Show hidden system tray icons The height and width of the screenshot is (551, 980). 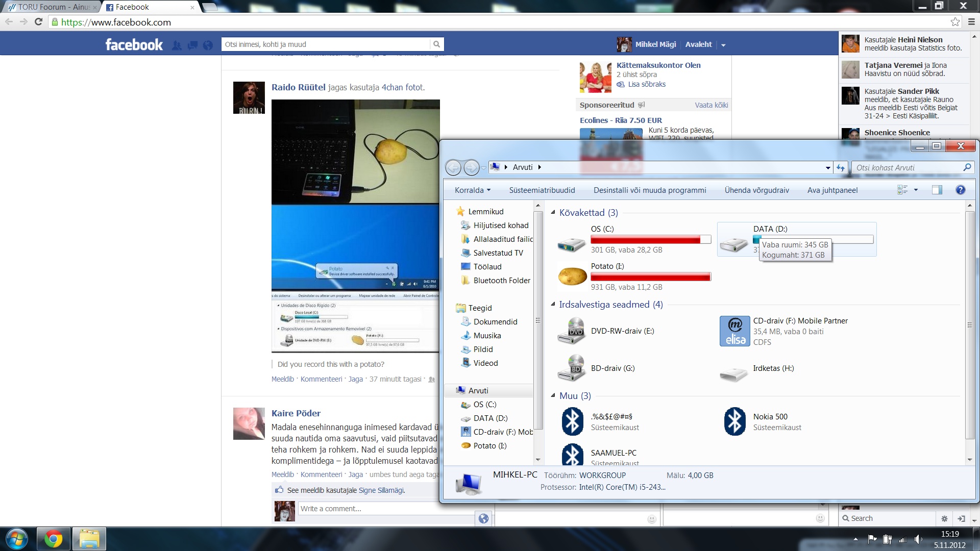(x=855, y=539)
